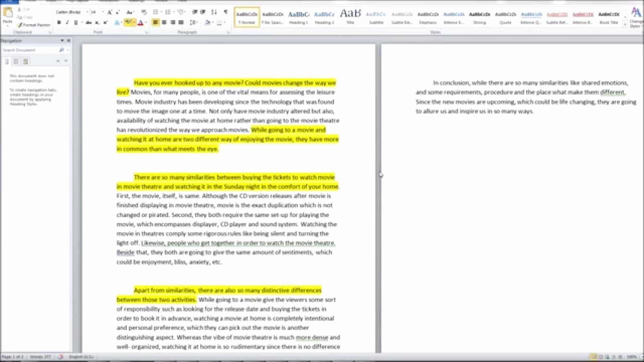This screenshot has height=362, width=644.
Task: Click the Shading paint bucket icon
Action: (x=208, y=23)
